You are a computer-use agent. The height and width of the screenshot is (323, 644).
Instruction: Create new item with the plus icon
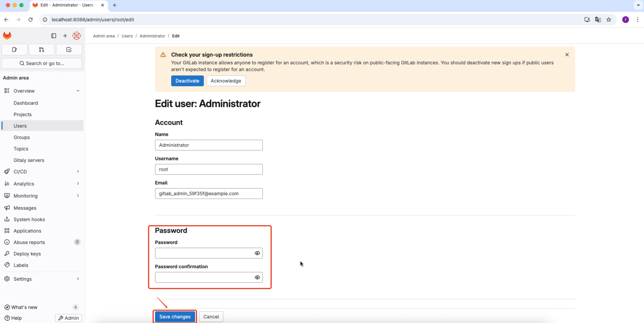[x=65, y=36]
